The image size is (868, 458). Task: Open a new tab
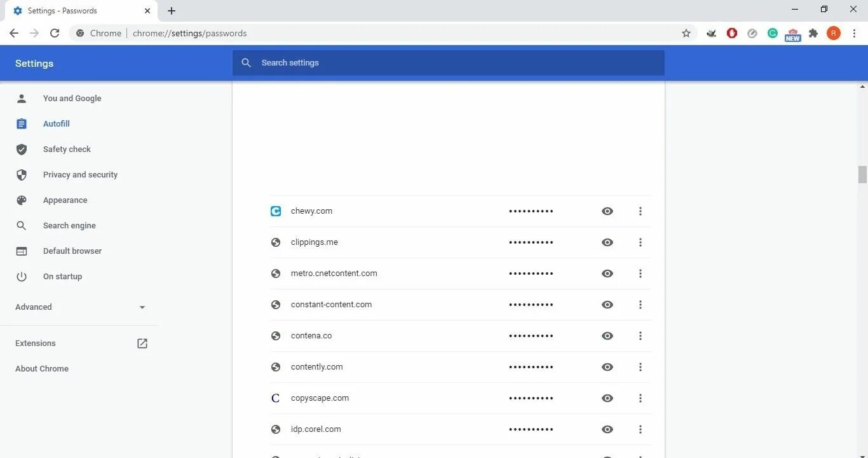tap(172, 11)
